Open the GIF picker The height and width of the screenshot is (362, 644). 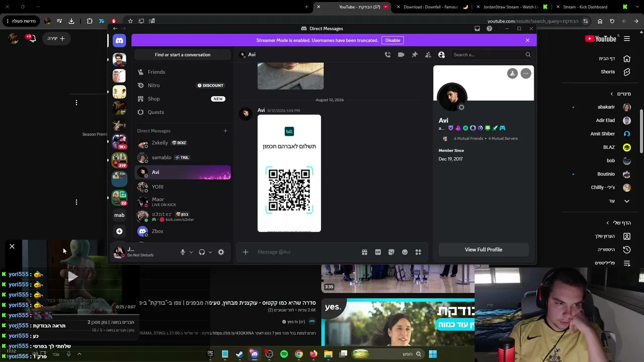click(x=378, y=252)
